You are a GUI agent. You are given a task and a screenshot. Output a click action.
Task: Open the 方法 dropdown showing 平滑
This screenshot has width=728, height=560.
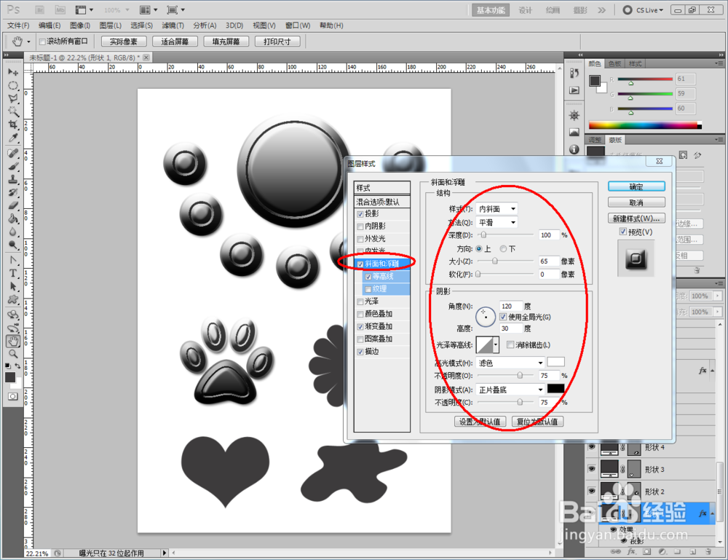(x=496, y=222)
